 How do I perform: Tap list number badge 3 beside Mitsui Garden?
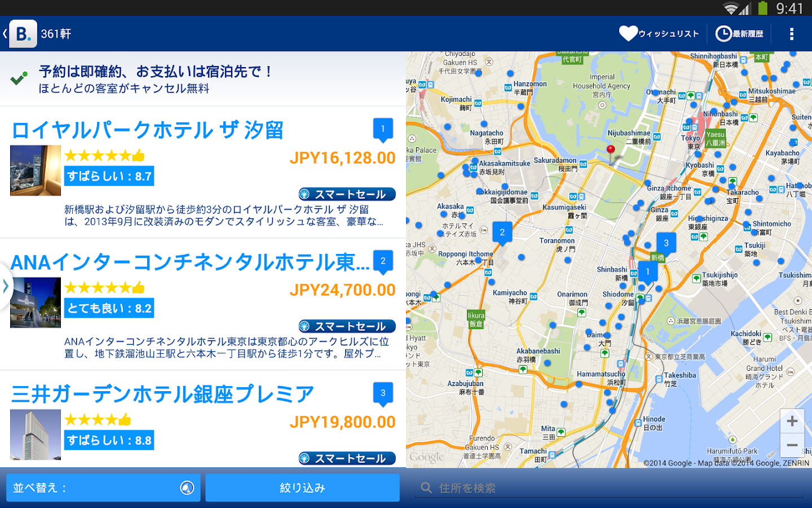pyautogui.click(x=383, y=395)
